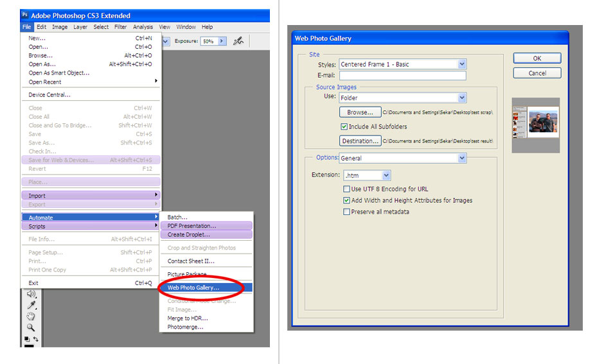Enable Use UTF 8 Encoding for URL
606x364 pixels.
pyautogui.click(x=346, y=189)
